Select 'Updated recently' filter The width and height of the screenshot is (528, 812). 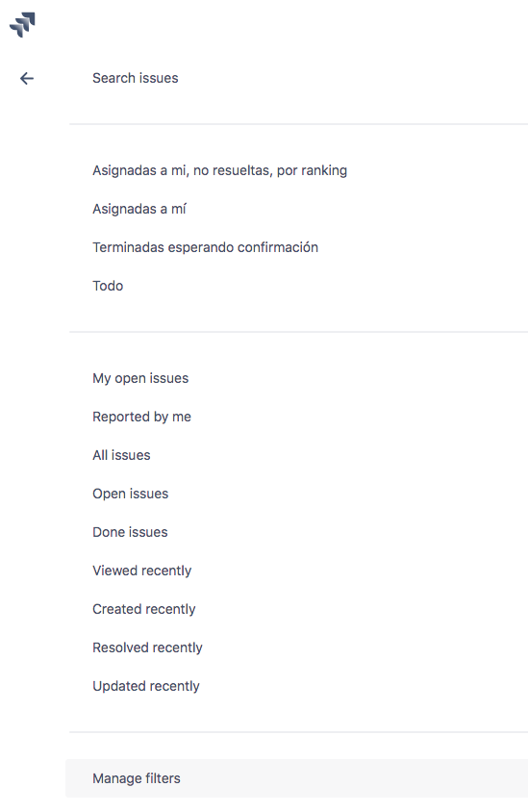(x=146, y=686)
